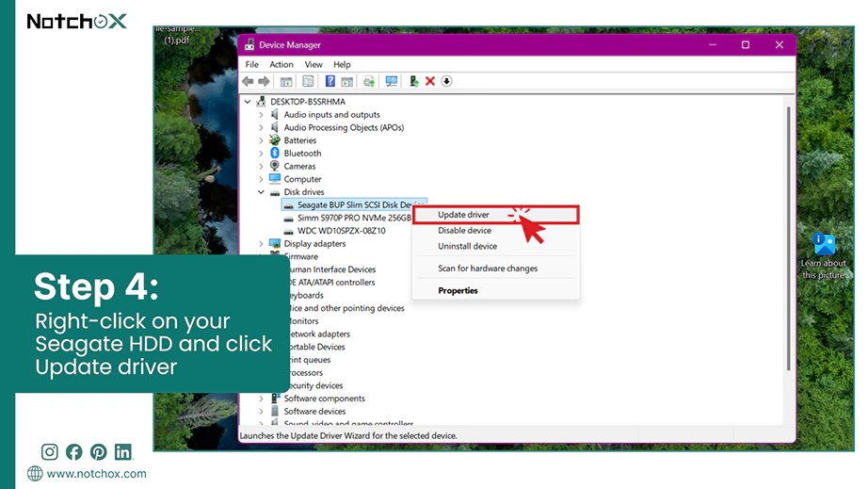Click the Device Manager vertical scrollbar
868x489 pixels.
click(x=788, y=238)
